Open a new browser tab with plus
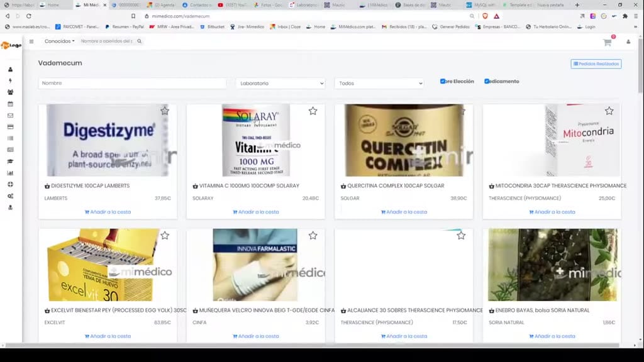 pyautogui.click(x=577, y=5)
